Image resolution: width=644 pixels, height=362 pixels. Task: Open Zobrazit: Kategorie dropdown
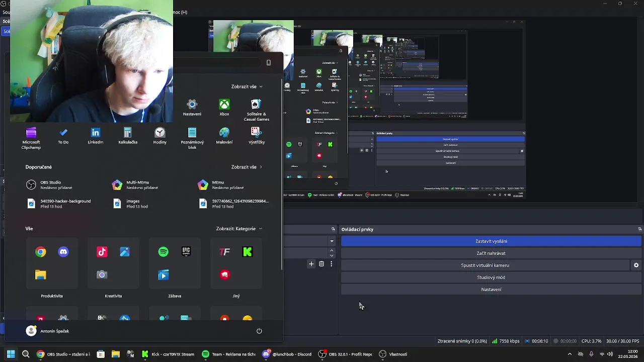239,229
